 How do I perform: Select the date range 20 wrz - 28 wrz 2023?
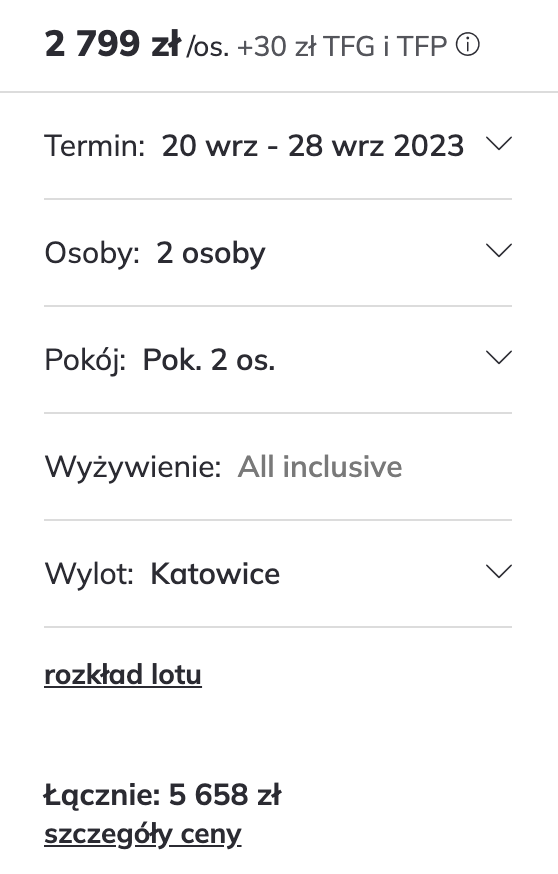pyautogui.click(x=313, y=146)
